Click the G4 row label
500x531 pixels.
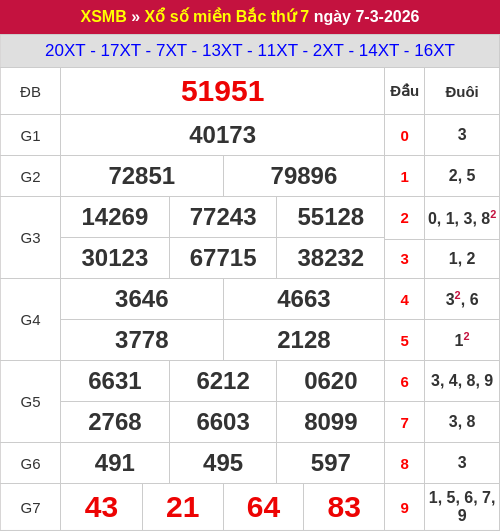30,320
